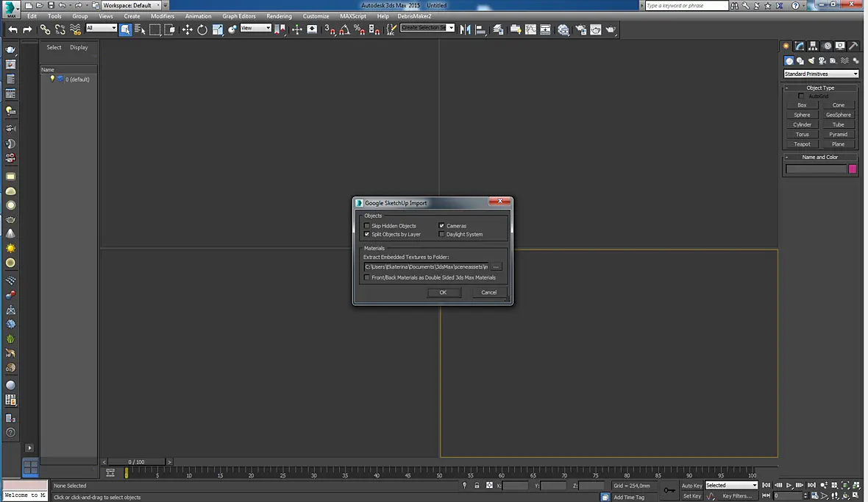This screenshot has height=502, width=868.
Task: Open the Modifiers menu
Action: [162, 16]
